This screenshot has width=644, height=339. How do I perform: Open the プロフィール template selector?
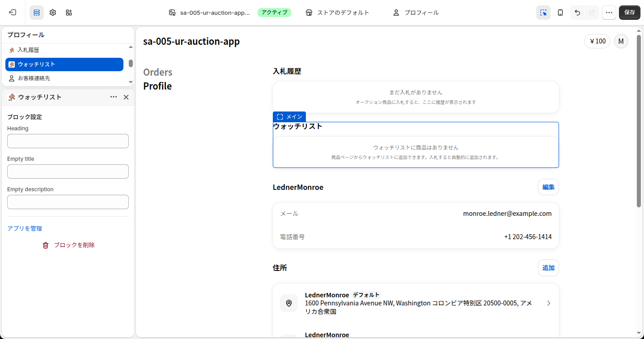[x=415, y=13]
